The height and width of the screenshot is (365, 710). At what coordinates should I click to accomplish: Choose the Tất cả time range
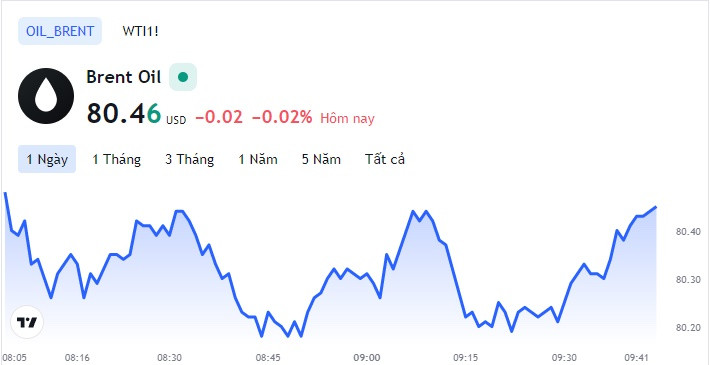[385, 159]
